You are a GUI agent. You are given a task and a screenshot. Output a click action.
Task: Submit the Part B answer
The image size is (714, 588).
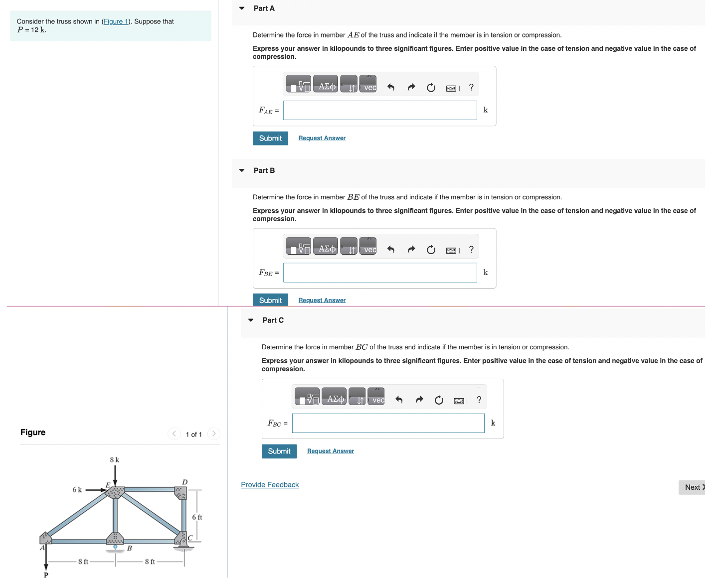pos(270,300)
